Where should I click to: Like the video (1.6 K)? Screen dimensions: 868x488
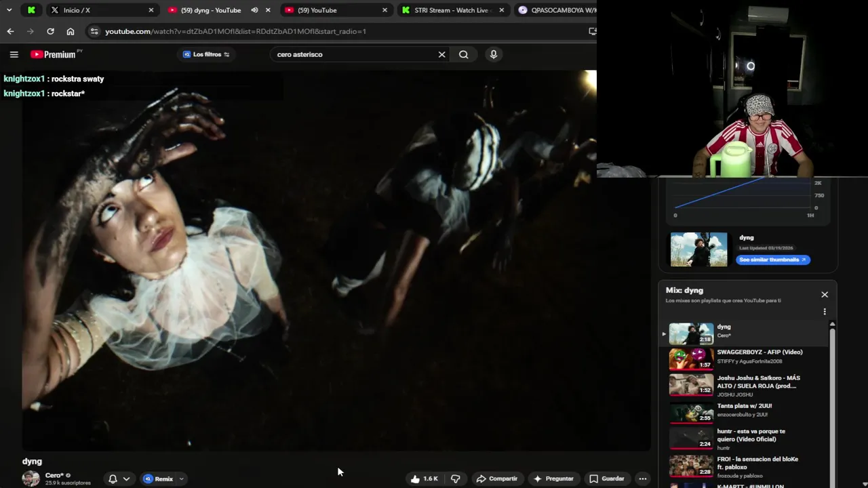pyautogui.click(x=424, y=479)
